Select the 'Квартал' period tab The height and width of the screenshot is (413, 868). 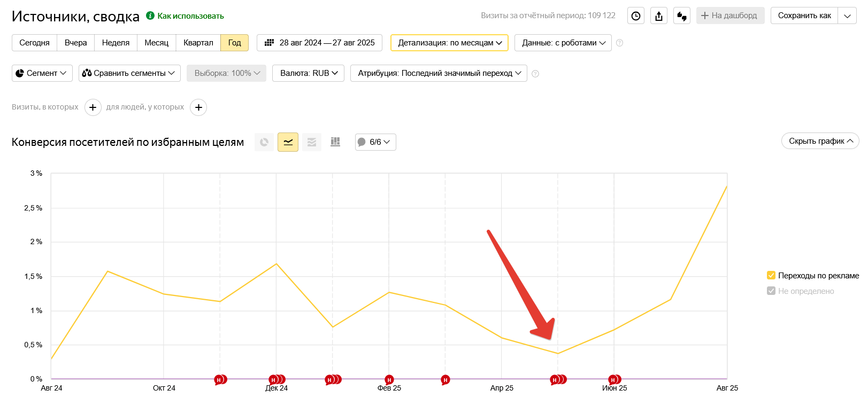tap(198, 43)
